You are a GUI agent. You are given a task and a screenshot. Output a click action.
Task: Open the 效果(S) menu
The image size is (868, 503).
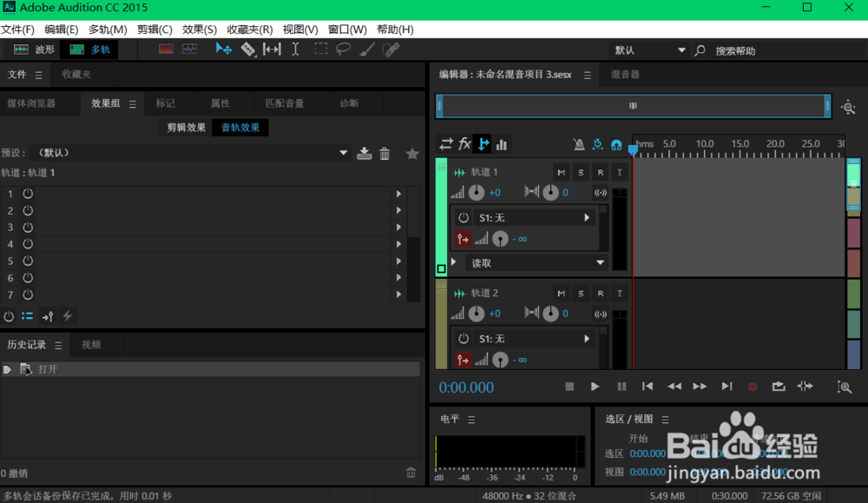pyautogui.click(x=200, y=30)
